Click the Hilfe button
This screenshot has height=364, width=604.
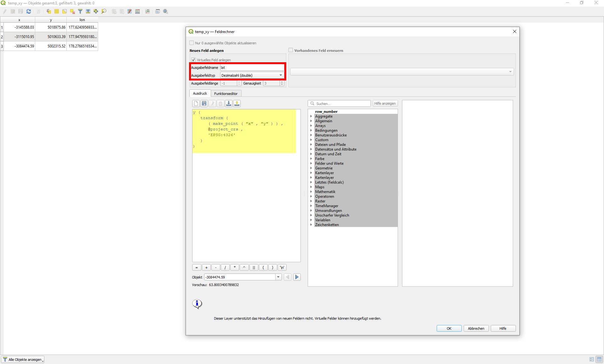point(503,328)
